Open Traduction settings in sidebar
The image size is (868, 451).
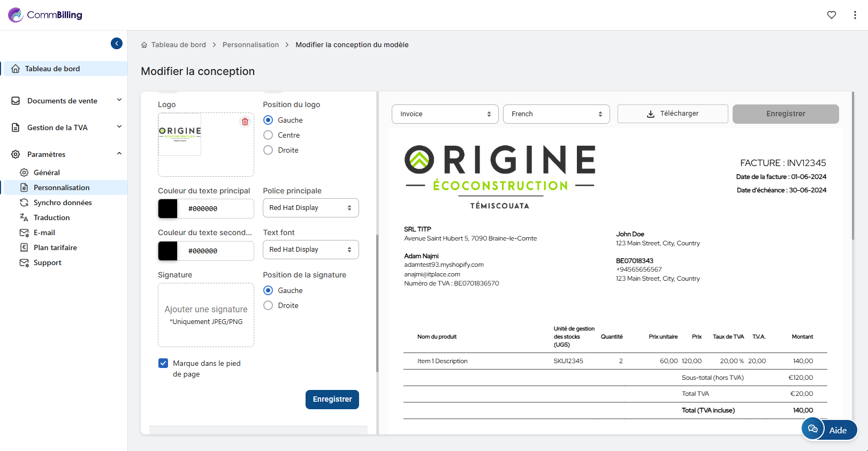click(x=51, y=217)
